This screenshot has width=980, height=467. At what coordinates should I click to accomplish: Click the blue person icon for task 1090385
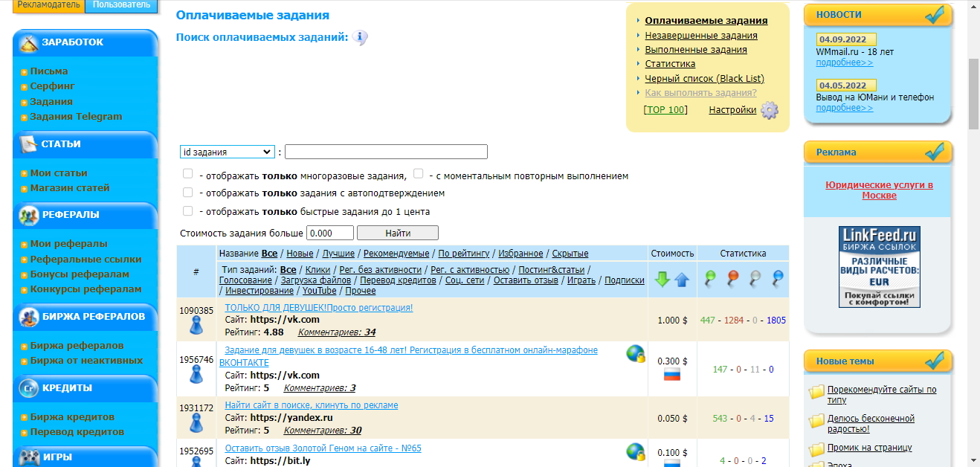point(196,326)
